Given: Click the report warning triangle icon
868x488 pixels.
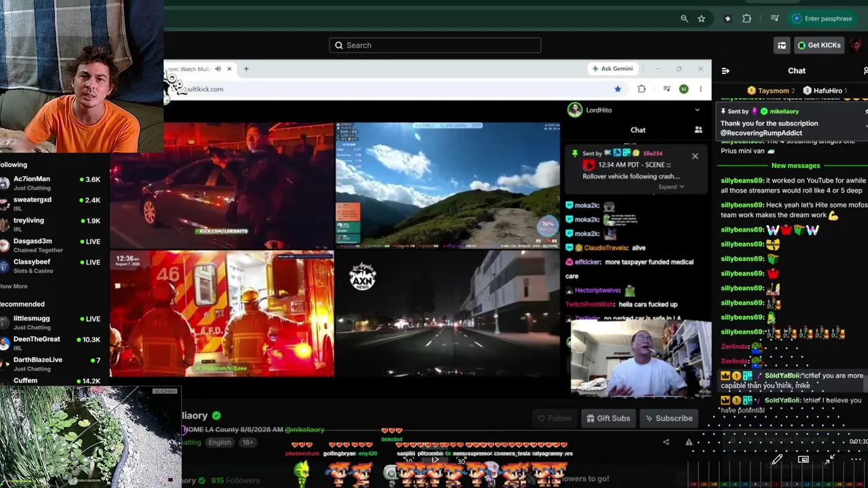Looking at the screenshot, I should [x=689, y=443].
